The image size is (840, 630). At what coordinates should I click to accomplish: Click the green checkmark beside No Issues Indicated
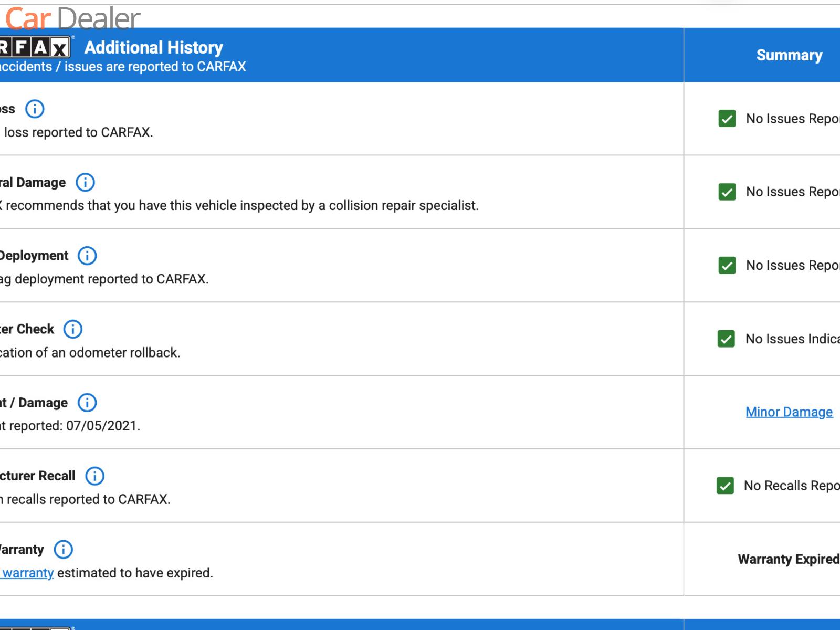[x=727, y=339]
